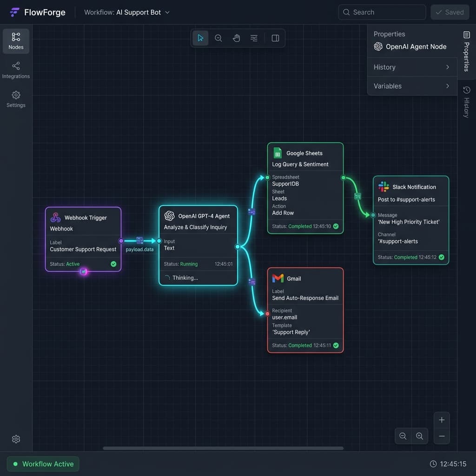Click the data icon on payload.data connection
The image size is (476, 476).
coord(139,240)
